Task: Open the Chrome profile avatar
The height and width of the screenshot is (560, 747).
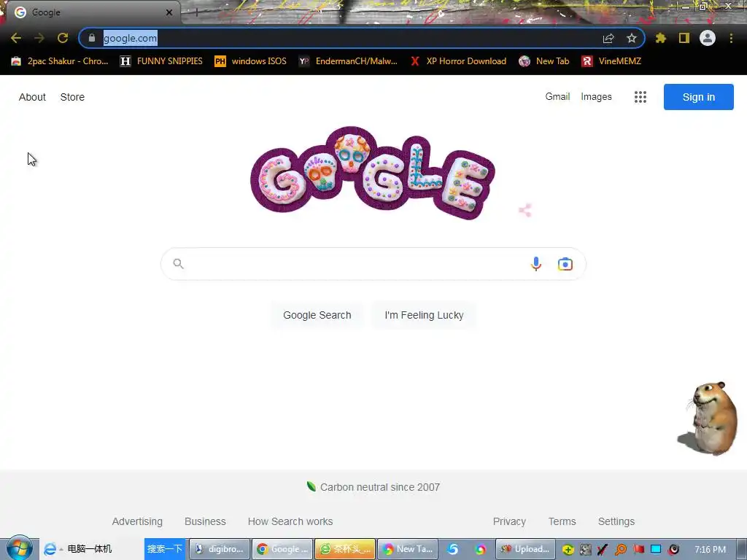Action: 708,38
